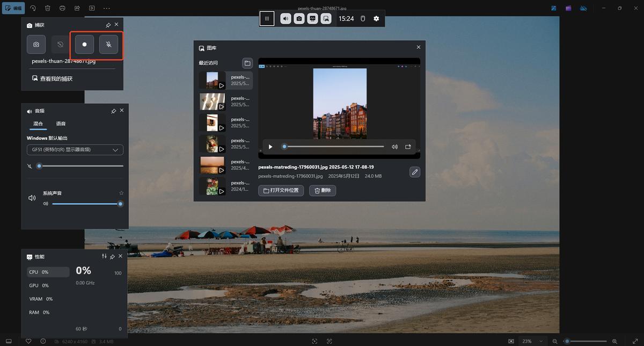The height and width of the screenshot is (346, 644).
Task: Open the widget menu in Game Bar
Action: point(267,19)
